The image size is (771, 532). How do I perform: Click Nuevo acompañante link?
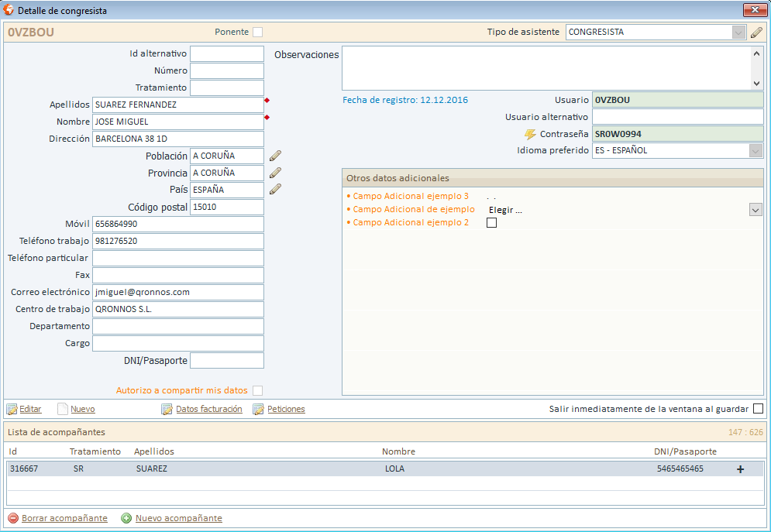[x=179, y=518]
